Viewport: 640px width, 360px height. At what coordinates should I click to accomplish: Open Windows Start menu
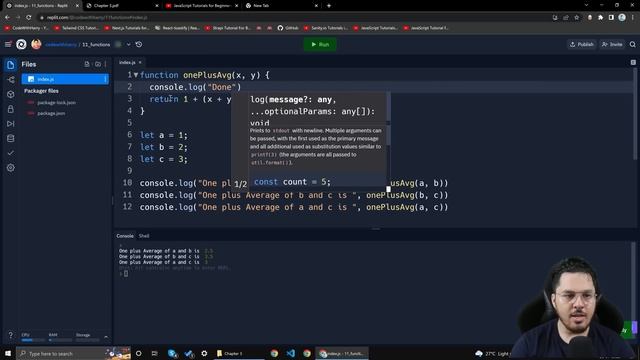click(x=8, y=353)
